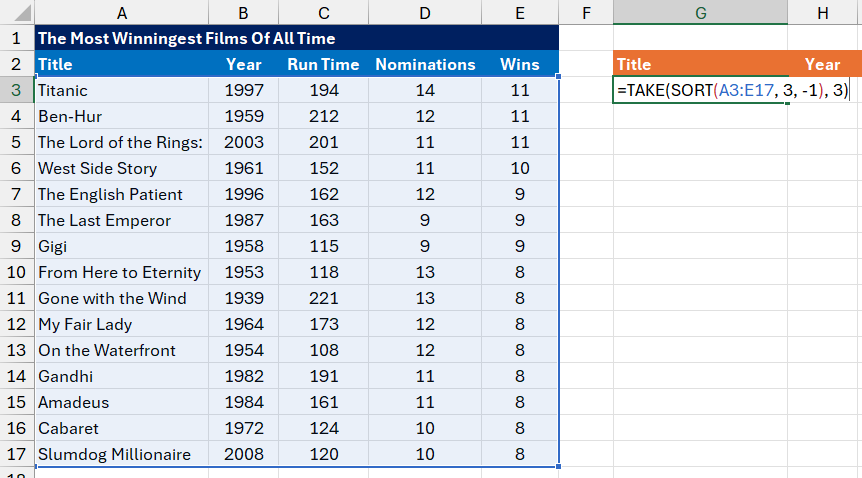Select 'The English Patient' cell

click(x=121, y=194)
